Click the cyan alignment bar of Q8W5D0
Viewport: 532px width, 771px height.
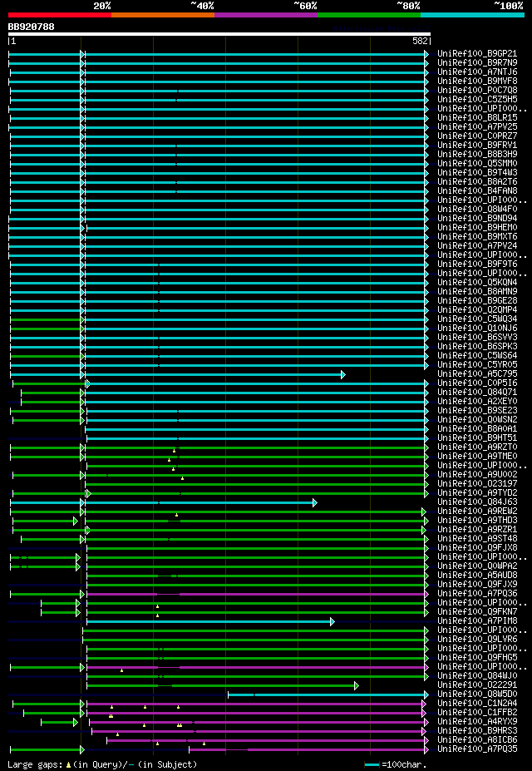pyautogui.click(x=328, y=694)
